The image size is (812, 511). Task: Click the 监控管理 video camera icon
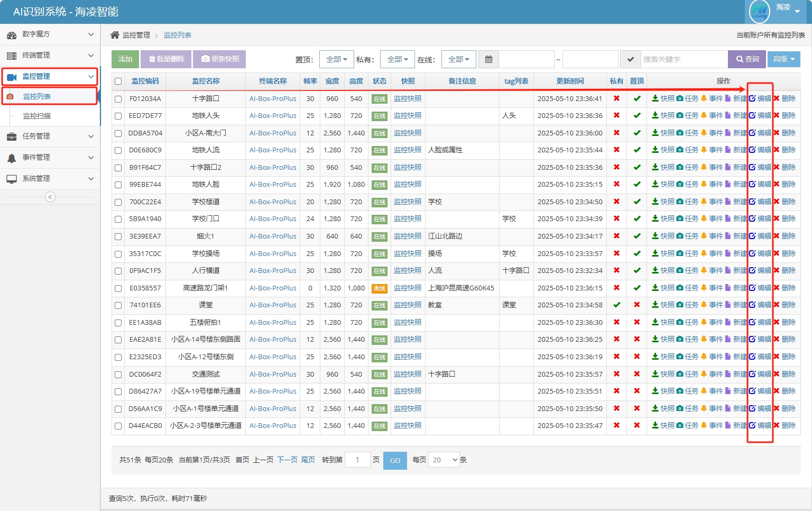click(x=12, y=77)
